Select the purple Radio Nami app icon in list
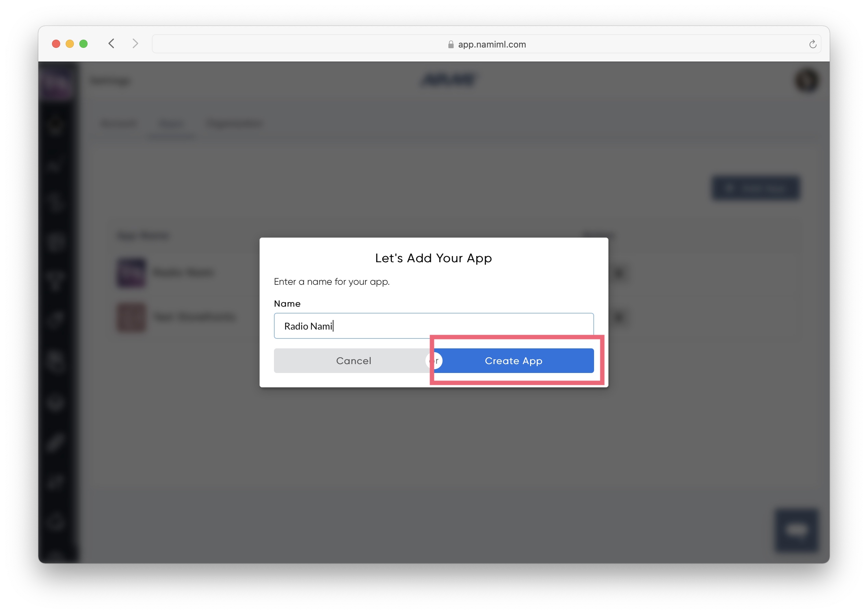The image size is (868, 614). click(x=131, y=272)
